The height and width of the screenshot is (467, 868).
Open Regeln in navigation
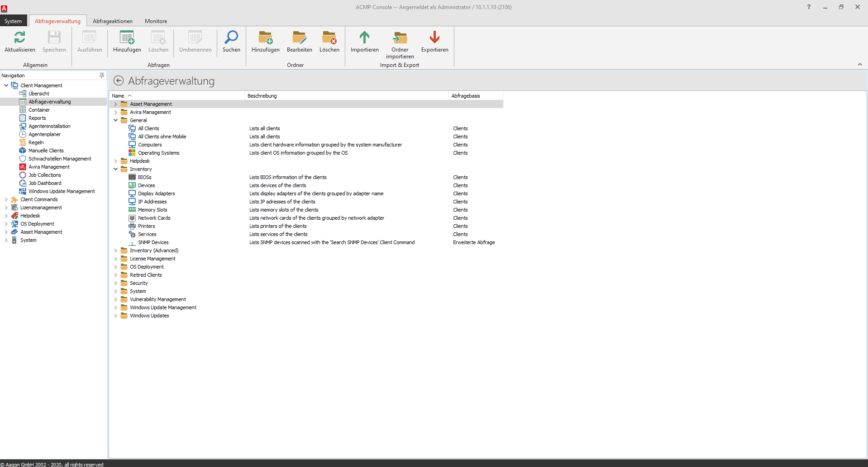36,142
